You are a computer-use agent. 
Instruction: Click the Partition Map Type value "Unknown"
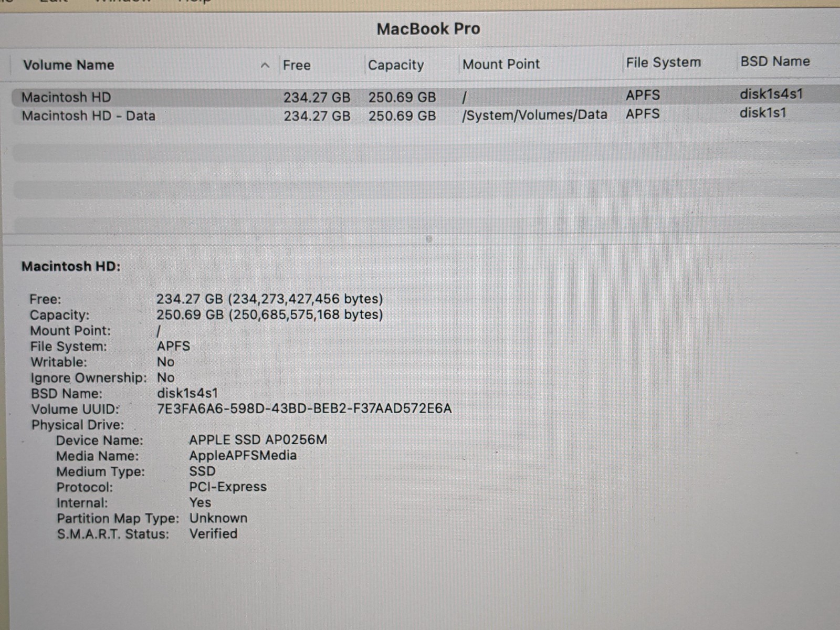[x=218, y=518]
